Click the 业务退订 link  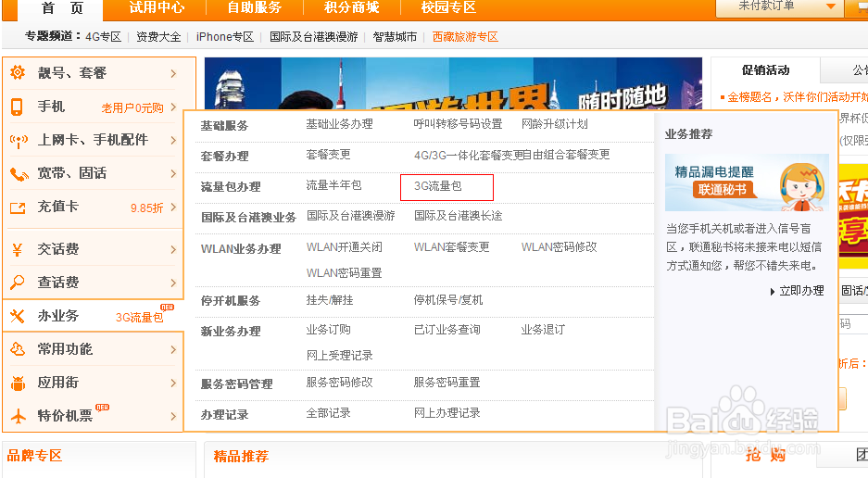(543, 330)
